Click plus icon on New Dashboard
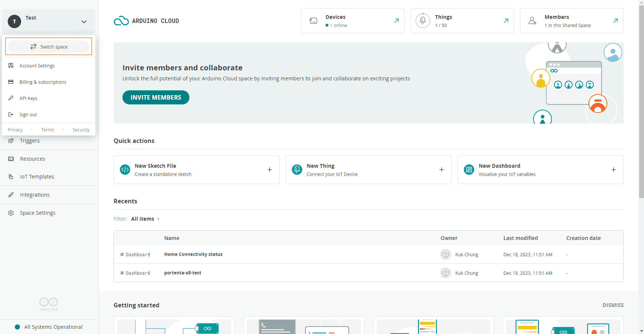 click(x=613, y=170)
